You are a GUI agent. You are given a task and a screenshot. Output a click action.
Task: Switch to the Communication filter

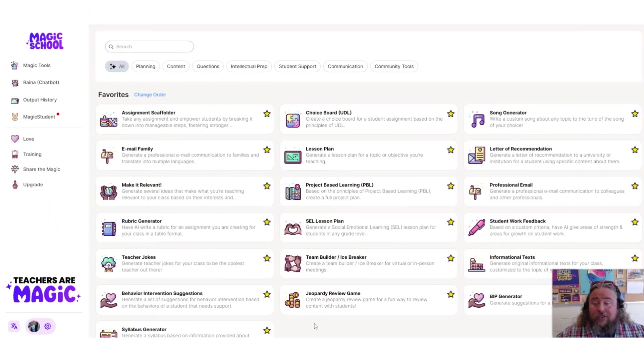(x=345, y=66)
